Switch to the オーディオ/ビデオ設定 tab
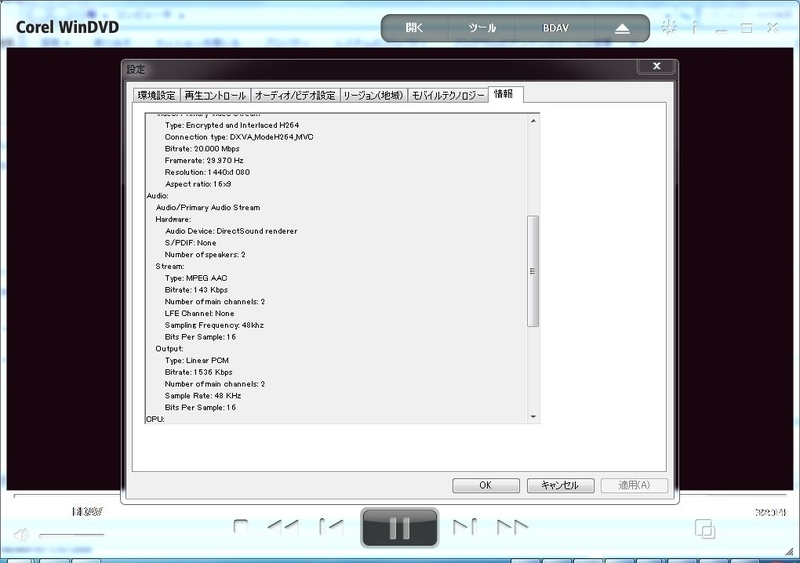Image resolution: width=800 pixels, height=563 pixels. pos(295,95)
